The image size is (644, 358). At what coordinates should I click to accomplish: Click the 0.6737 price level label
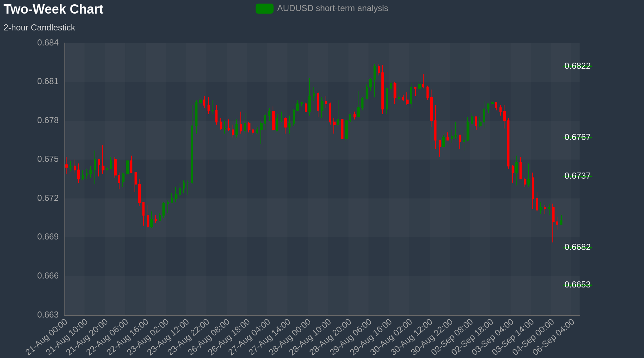click(x=577, y=176)
